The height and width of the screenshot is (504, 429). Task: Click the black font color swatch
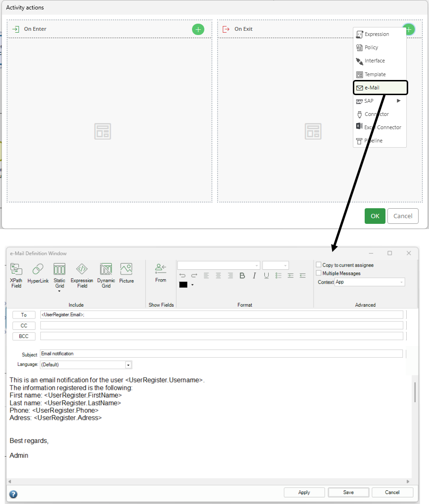(183, 285)
